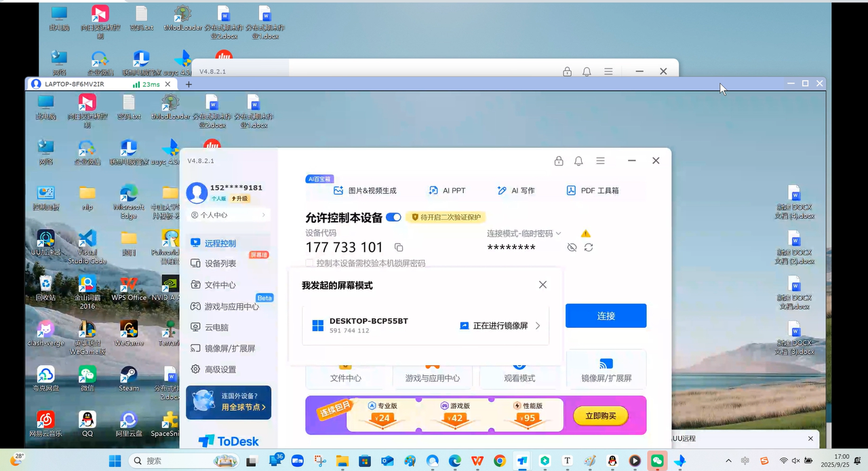Click the blue 连接 button
The width and height of the screenshot is (868, 471).
pyautogui.click(x=606, y=316)
